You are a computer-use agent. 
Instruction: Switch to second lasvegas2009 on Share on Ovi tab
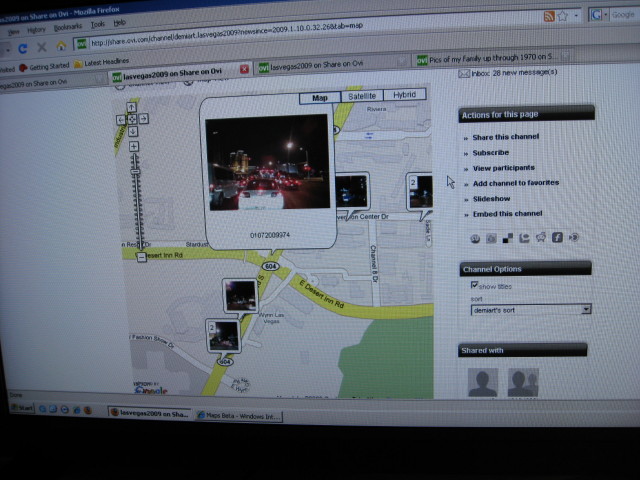331,64
